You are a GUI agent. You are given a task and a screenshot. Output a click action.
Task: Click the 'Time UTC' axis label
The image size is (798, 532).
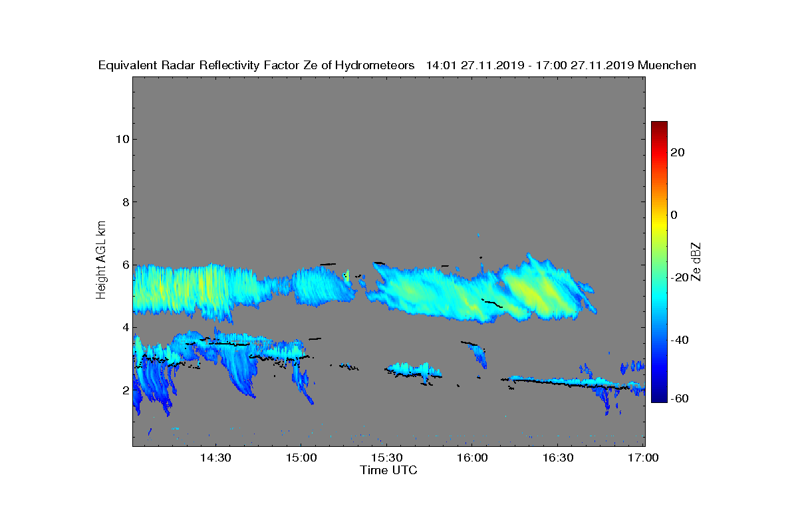[389, 470]
